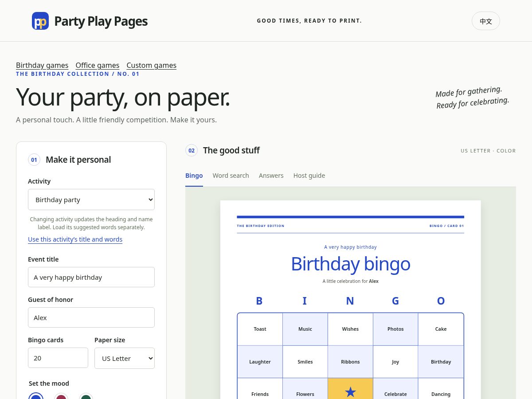Screen dimensions: 532x399
Task: Open the Office games link
Action: (x=98, y=65)
